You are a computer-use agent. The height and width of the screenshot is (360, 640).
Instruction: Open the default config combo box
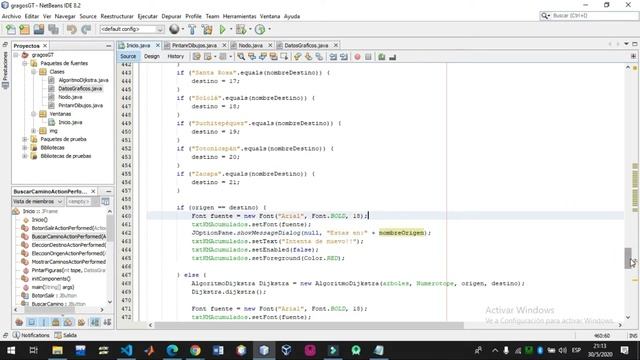[x=131, y=29]
